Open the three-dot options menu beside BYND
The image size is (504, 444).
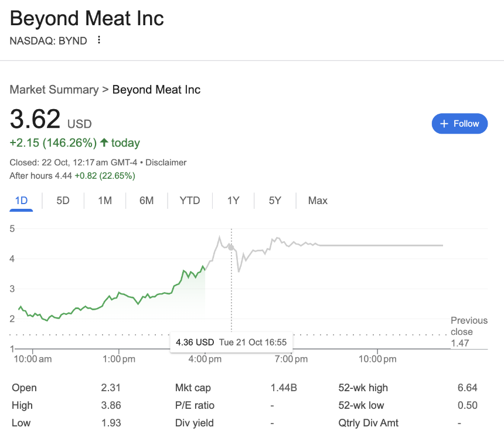[99, 40]
